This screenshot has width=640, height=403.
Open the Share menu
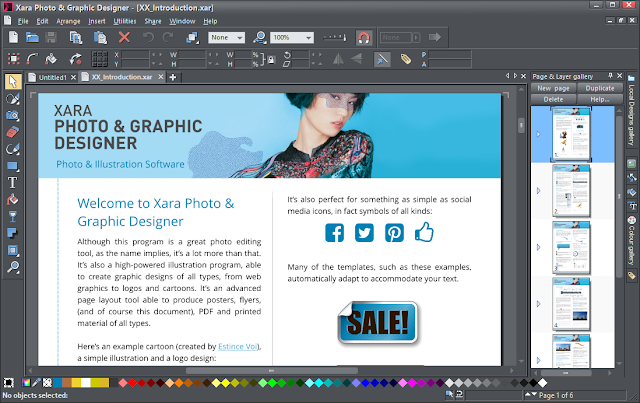(153, 21)
